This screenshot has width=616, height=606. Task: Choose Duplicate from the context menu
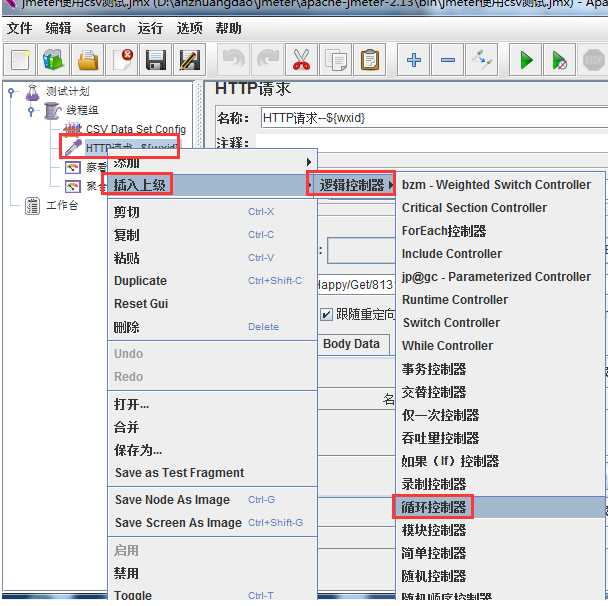tap(213, 281)
